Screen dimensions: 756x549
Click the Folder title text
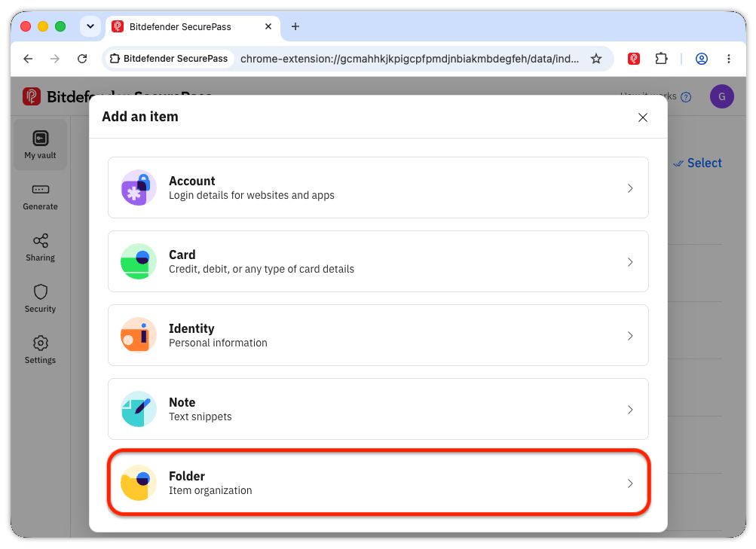[187, 476]
